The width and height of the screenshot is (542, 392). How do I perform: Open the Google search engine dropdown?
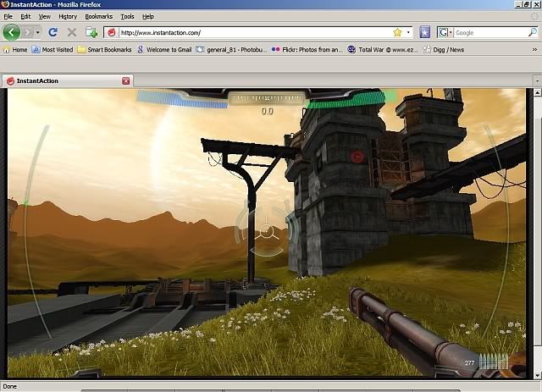(446, 32)
